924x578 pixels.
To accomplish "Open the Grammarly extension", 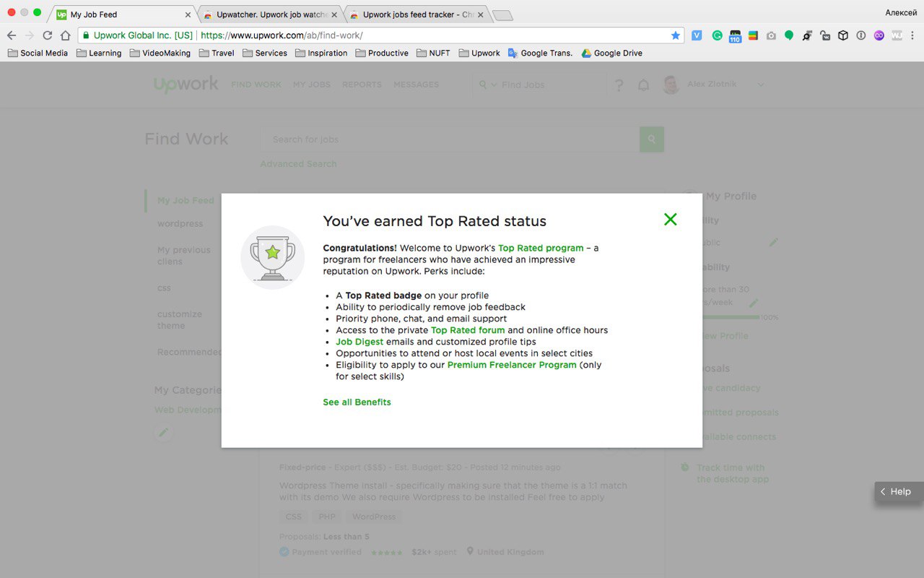I will coord(717,35).
